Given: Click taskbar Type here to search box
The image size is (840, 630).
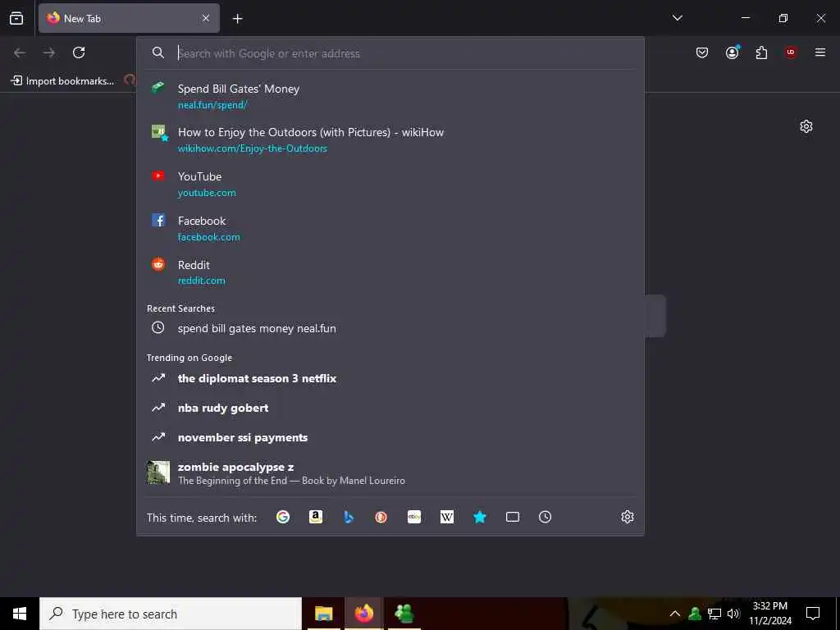Looking at the screenshot, I should coord(171,614).
